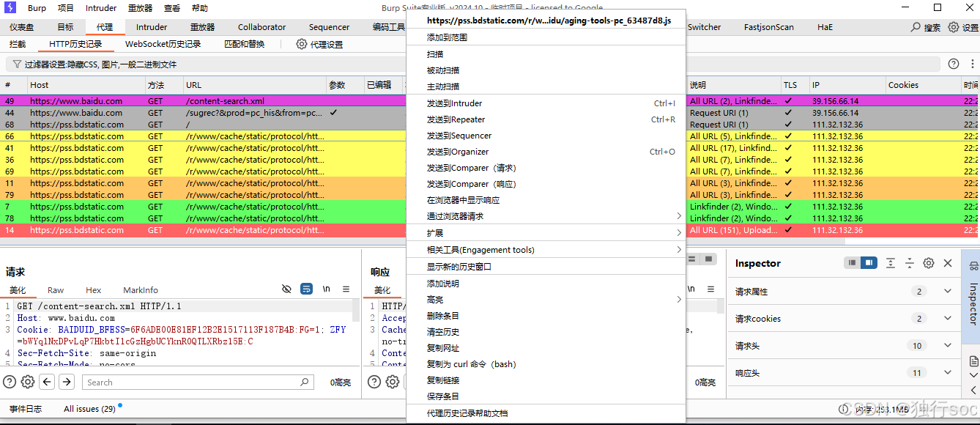Open help icon beside filter bar
Viewport: 980px width, 425px height.
[953, 64]
